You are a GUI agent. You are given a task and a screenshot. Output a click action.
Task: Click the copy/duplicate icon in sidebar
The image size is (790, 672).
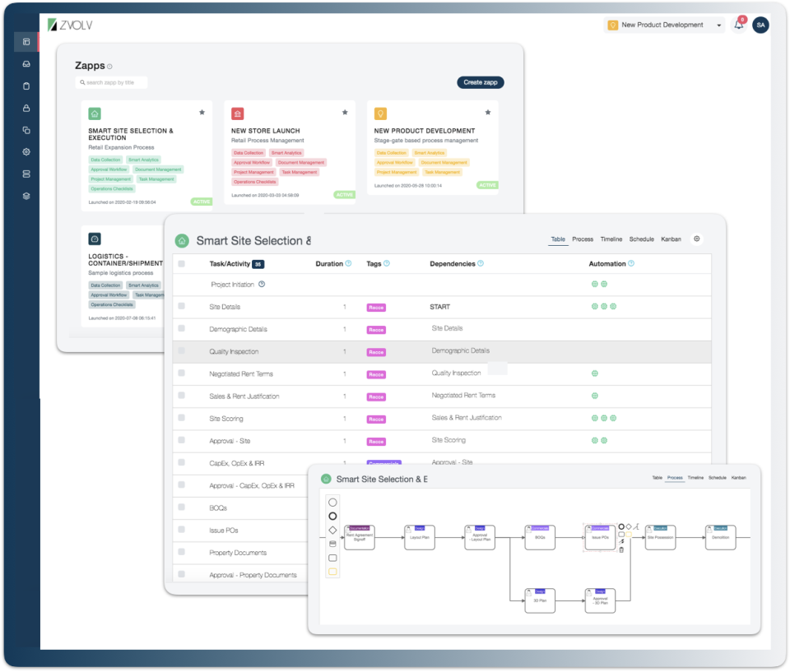point(26,130)
